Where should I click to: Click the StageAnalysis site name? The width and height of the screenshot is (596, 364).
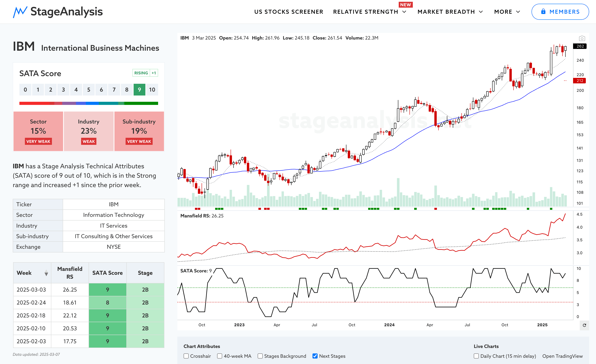pos(67,12)
